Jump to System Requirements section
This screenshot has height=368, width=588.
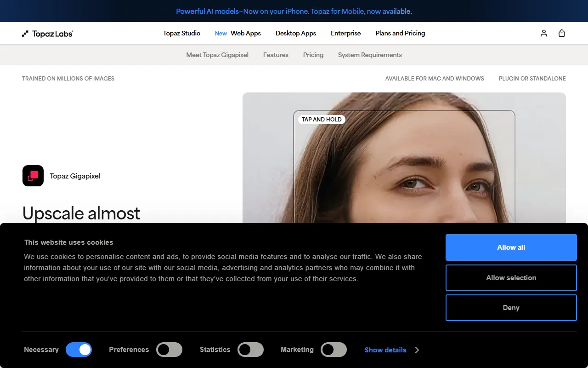[x=370, y=55]
